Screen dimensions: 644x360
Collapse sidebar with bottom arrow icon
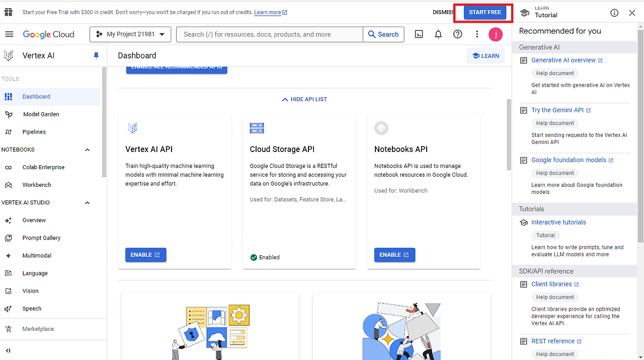(8, 350)
